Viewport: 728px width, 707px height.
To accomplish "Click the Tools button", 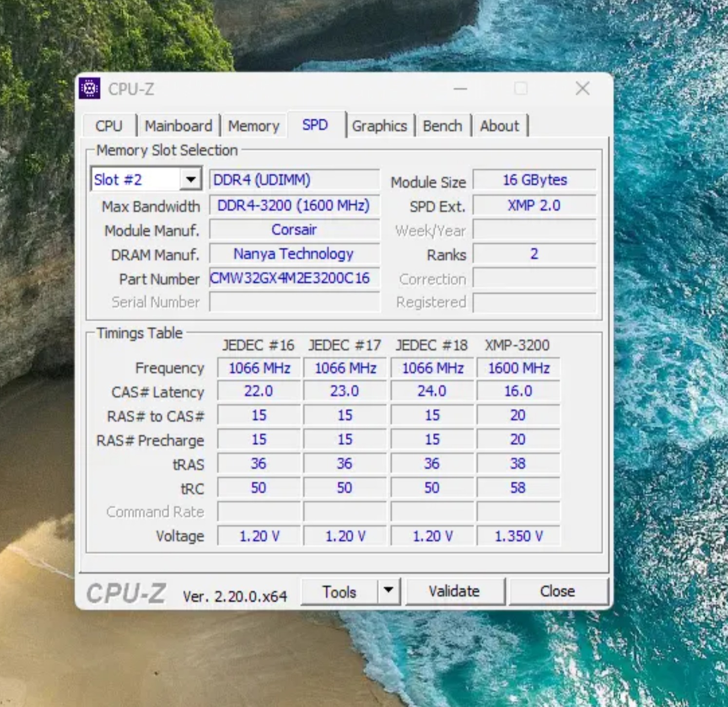I will [339, 592].
